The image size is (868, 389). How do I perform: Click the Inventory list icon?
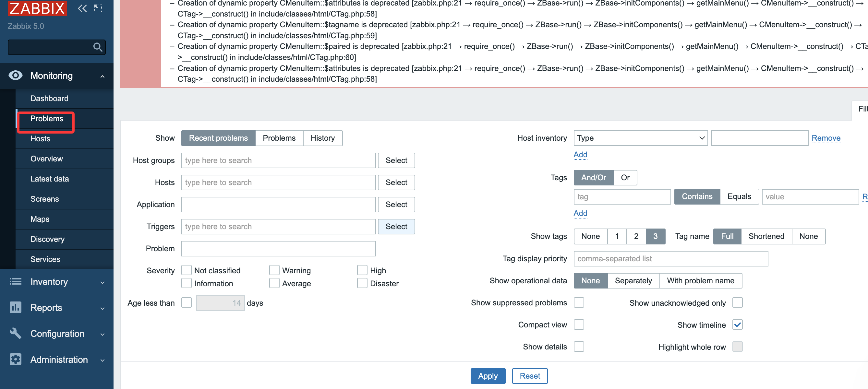pos(16,282)
